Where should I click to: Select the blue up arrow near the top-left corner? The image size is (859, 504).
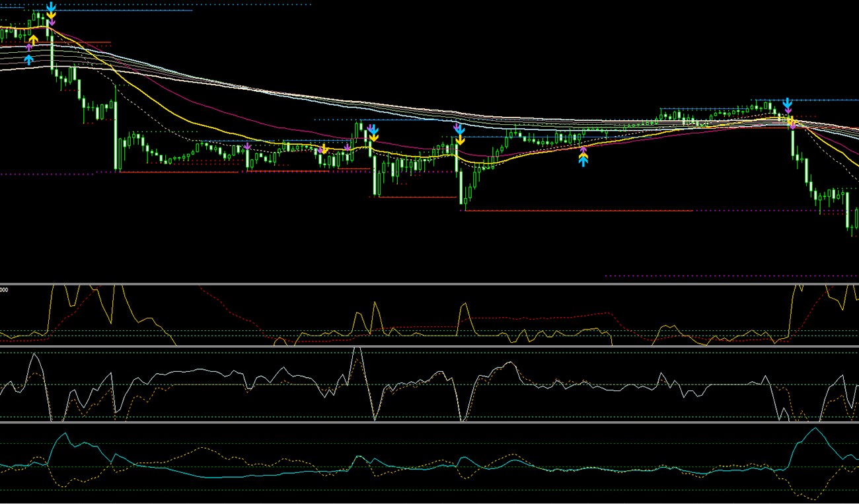[28, 59]
